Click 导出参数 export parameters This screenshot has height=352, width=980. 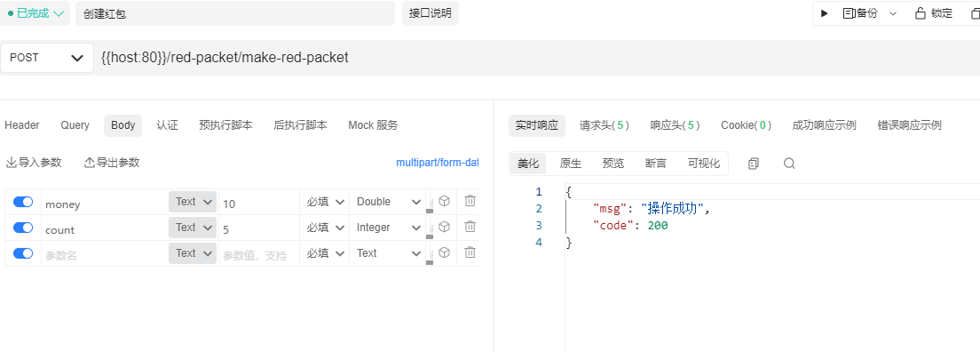click(112, 163)
